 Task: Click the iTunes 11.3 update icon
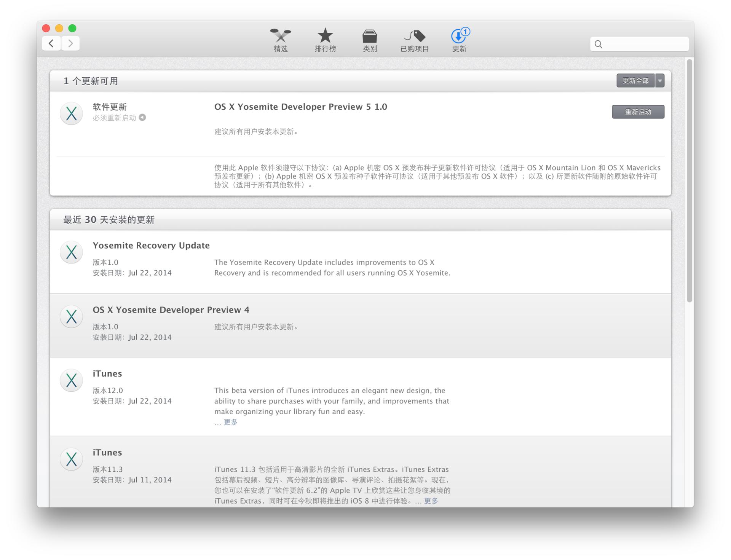[x=71, y=459]
